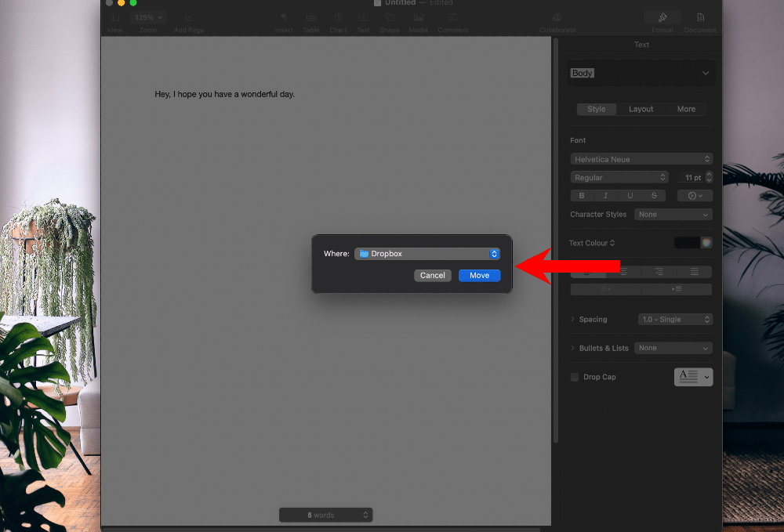This screenshot has width=784, height=532.
Task: Align text left
Action: click(587, 272)
